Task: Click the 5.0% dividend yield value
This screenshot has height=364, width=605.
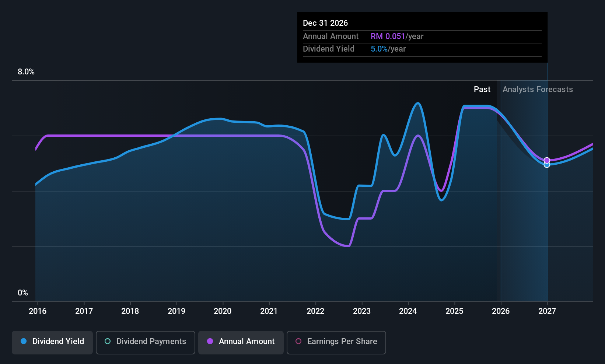Action: tap(379, 49)
